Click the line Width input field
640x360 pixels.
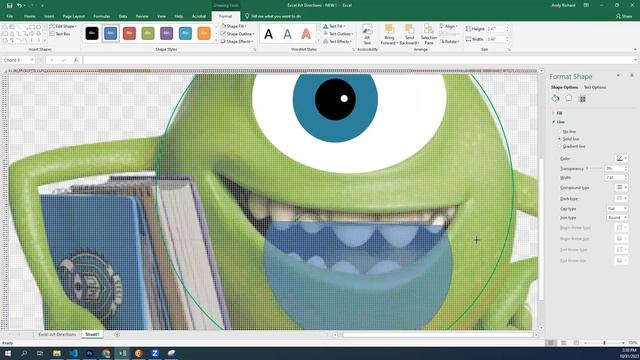tap(614, 178)
